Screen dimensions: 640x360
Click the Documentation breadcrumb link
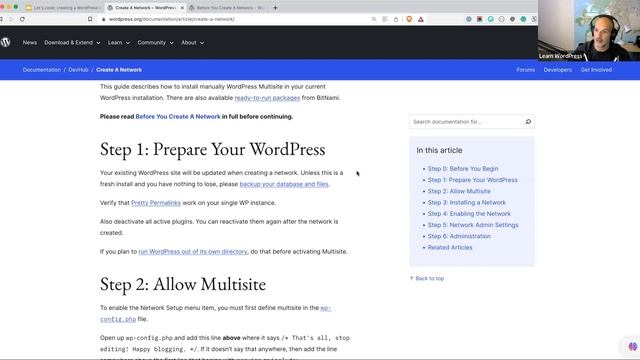[x=42, y=70]
